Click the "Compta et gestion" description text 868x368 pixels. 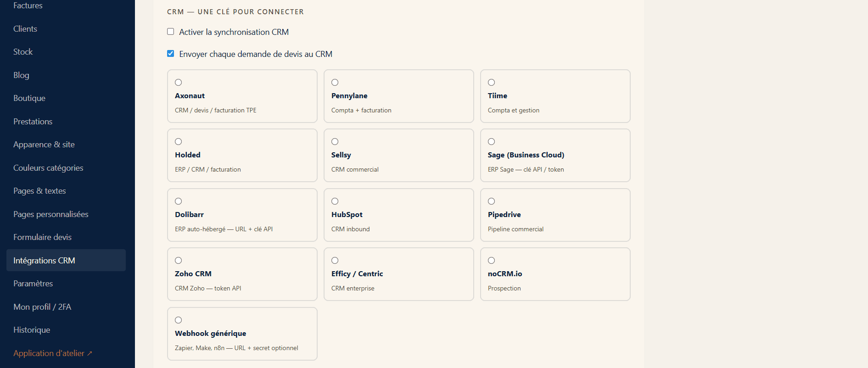514,111
